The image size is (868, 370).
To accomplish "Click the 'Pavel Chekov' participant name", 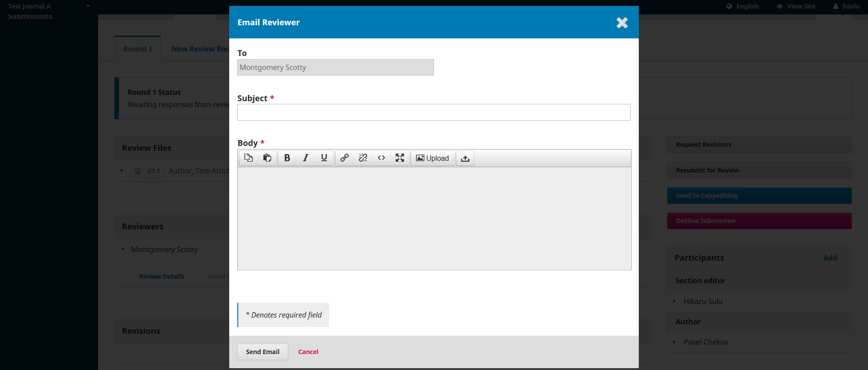I will coord(706,342).
